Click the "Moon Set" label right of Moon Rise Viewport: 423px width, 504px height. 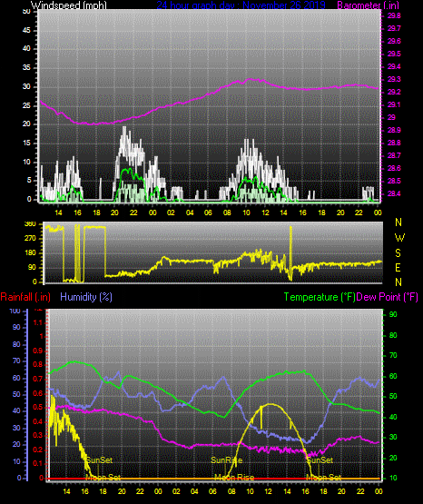[324, 478]
